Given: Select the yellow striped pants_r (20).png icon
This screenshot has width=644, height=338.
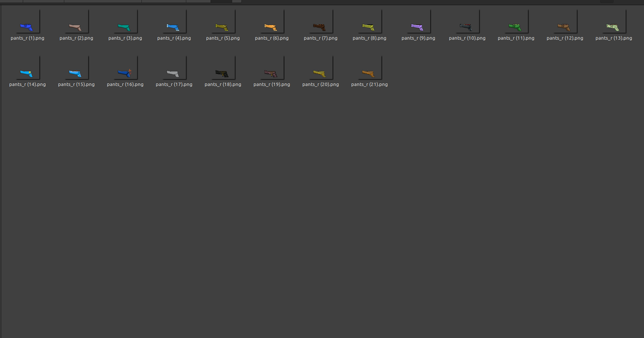Looking at the screenshot, I should [320, 68].
